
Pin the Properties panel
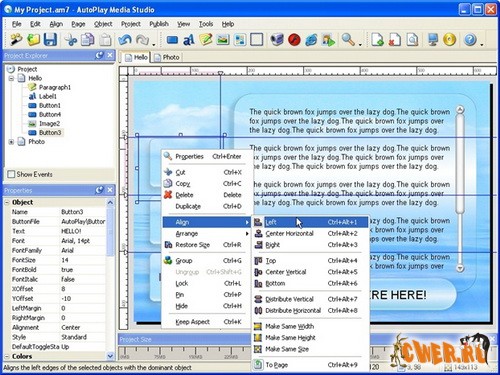99,190
